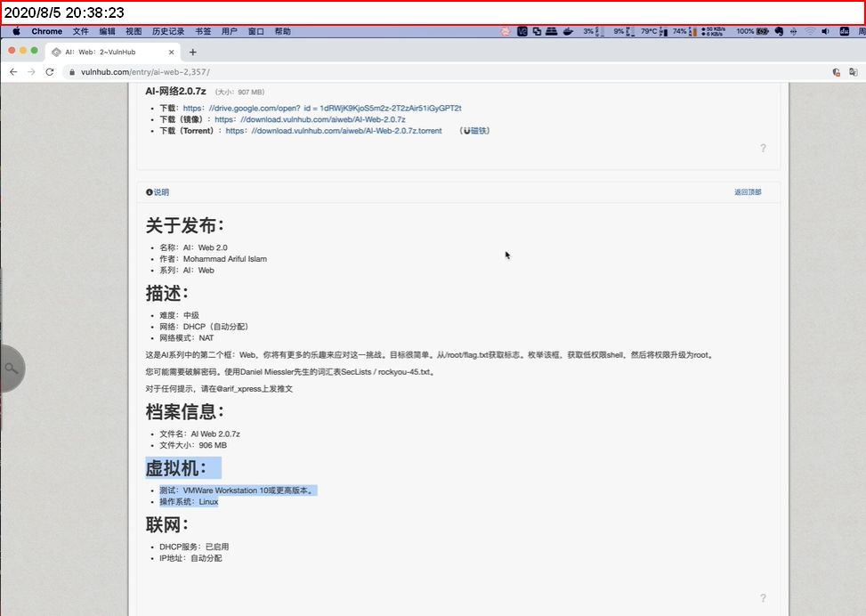Open the 视图 menu
Screen dimensions: 866x616
coord(134,31)
